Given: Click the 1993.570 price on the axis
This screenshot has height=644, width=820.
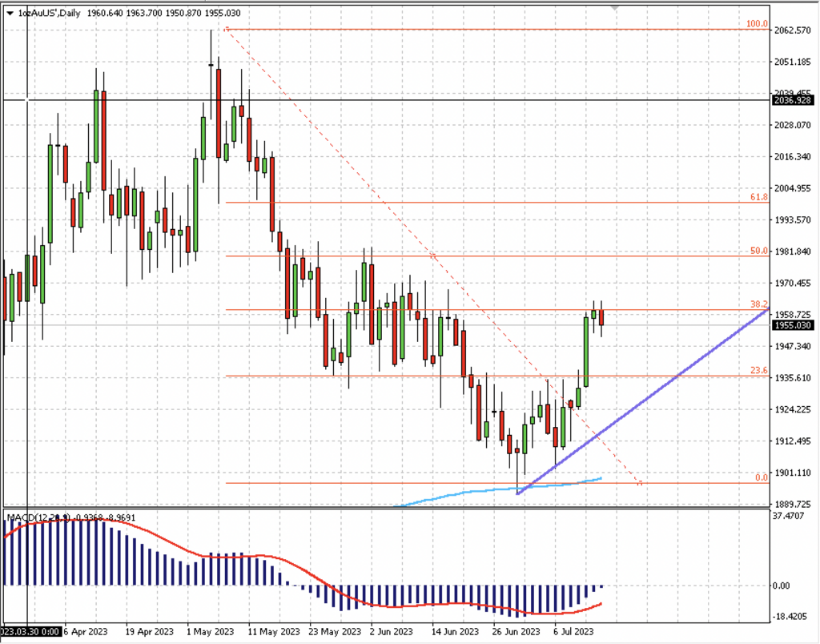Looking at the screenshot, I should [792, 219].
